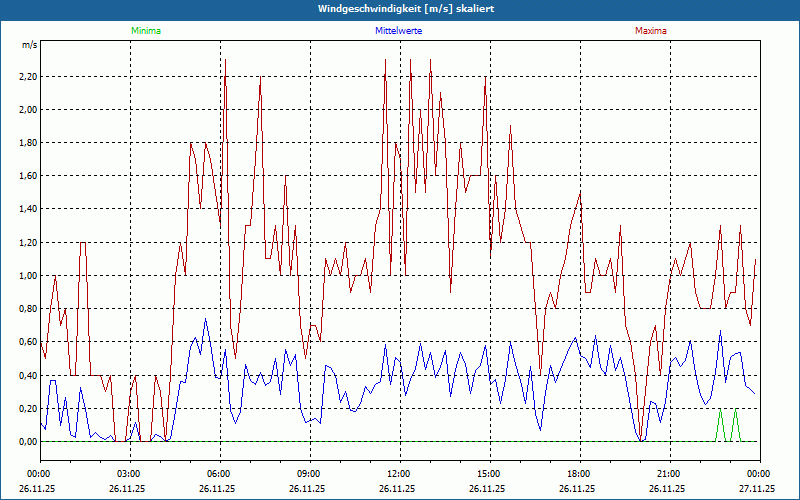800x500 pixels.
Task: Click the "27.11.25" date label
Action: tap(757, 488)
